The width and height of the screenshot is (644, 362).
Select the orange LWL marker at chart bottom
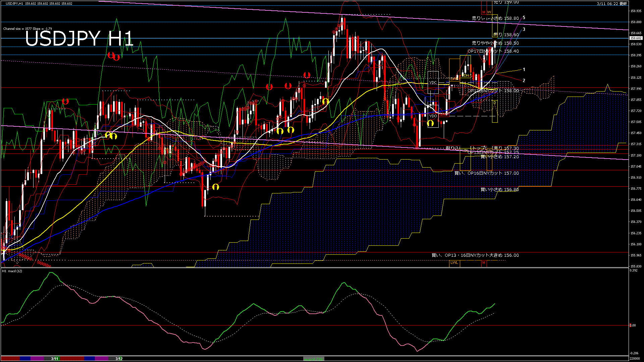tap(454, 263)
